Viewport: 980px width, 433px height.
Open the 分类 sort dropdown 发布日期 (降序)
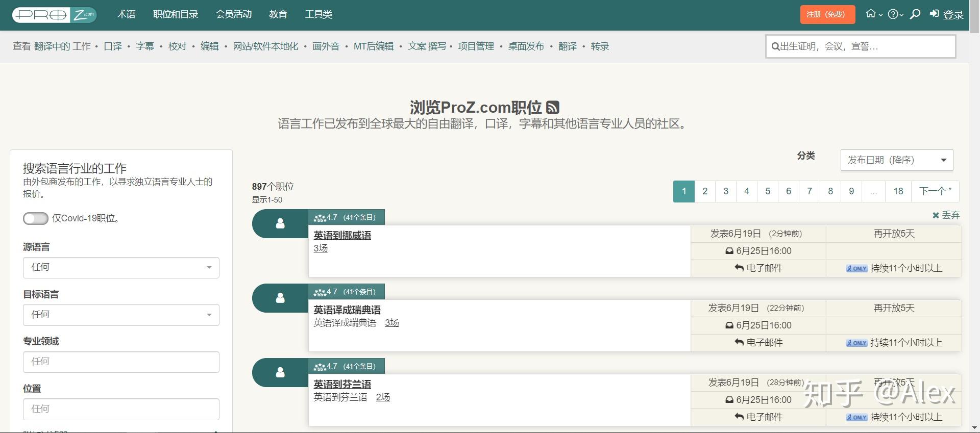[x=897, y=160]
